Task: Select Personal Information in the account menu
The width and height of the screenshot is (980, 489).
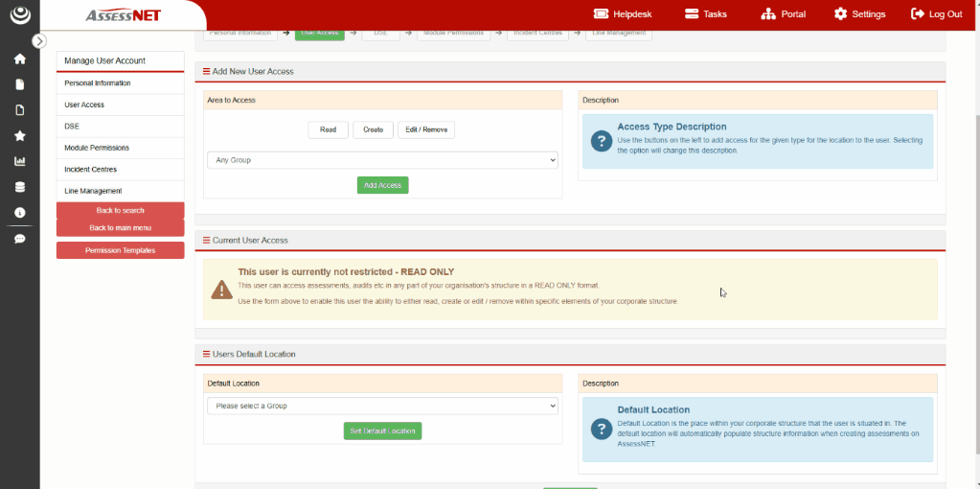Action: pyautogui.click(x=120, y=83)
